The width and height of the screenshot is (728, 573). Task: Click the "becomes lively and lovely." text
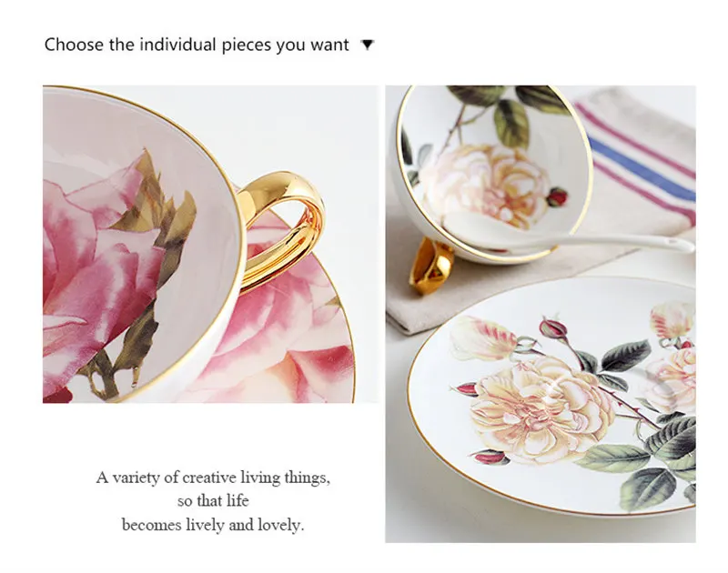point(213,525)
